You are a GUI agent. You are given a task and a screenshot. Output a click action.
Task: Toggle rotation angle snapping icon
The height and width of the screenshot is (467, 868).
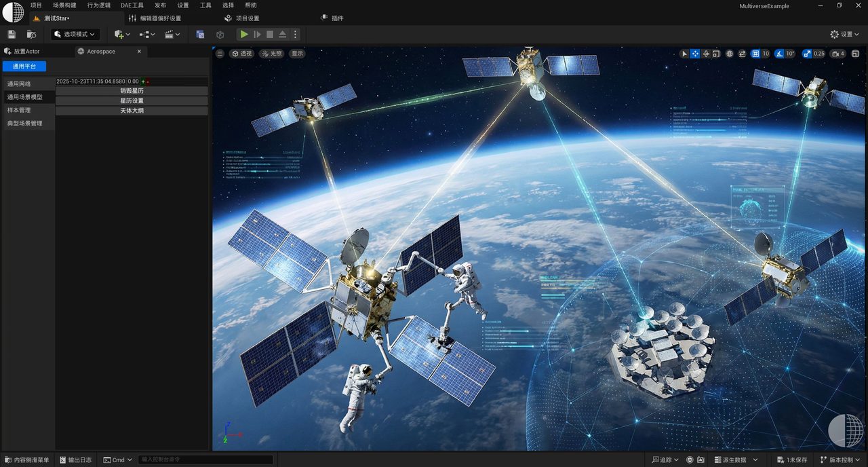click(x=780, y=54)
